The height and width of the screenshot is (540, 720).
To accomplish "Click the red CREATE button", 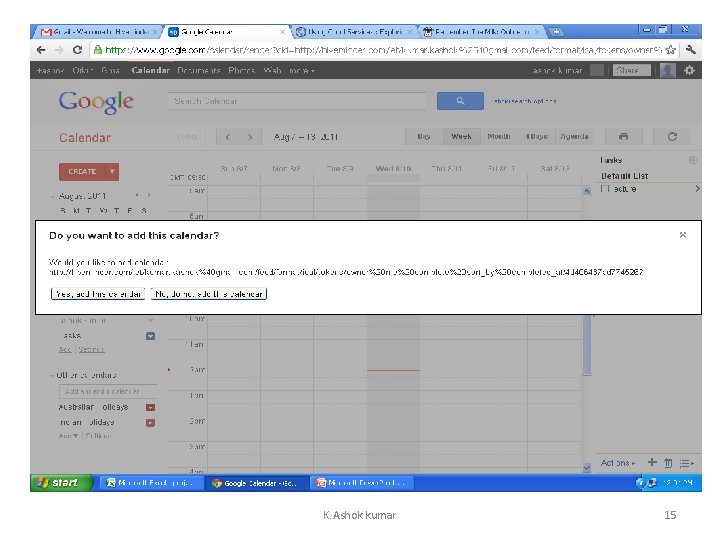I will (83, 171).
